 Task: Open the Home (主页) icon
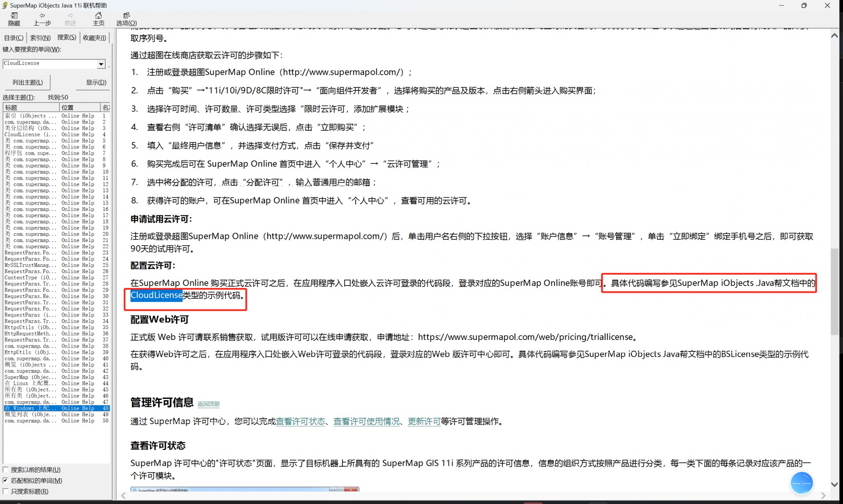point(98,19)
